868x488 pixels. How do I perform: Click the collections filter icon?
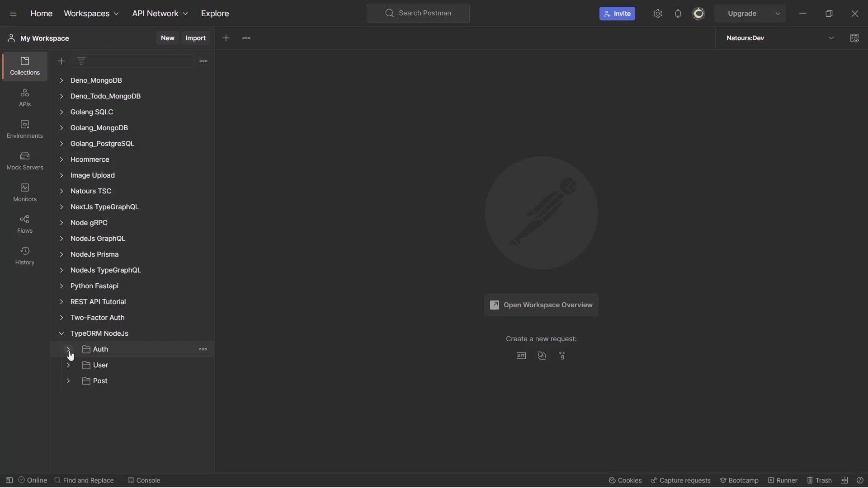(x=81, y=61)
